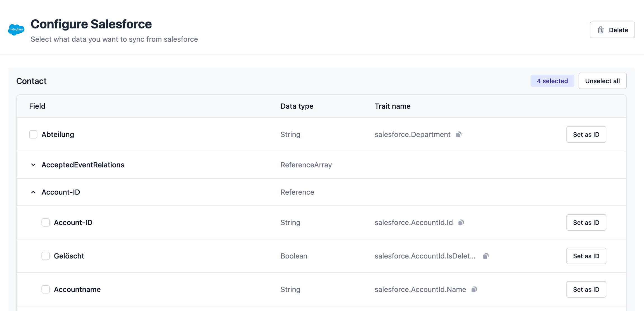Check the Abteilung field checkbox
644x311 pixels.
(x=33, y=135)
